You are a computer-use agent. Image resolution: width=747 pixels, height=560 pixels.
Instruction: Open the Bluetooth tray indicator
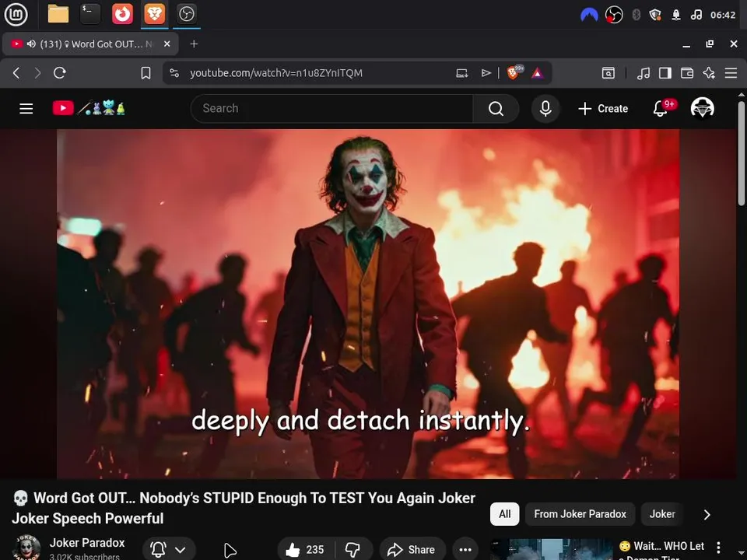click(636, 15)
